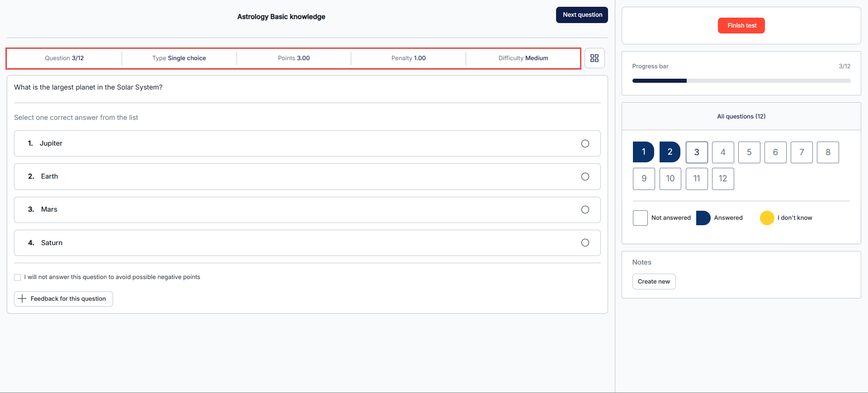
Task: Click the yellow I don't know legend circle
Action: (x=767, y=218)
